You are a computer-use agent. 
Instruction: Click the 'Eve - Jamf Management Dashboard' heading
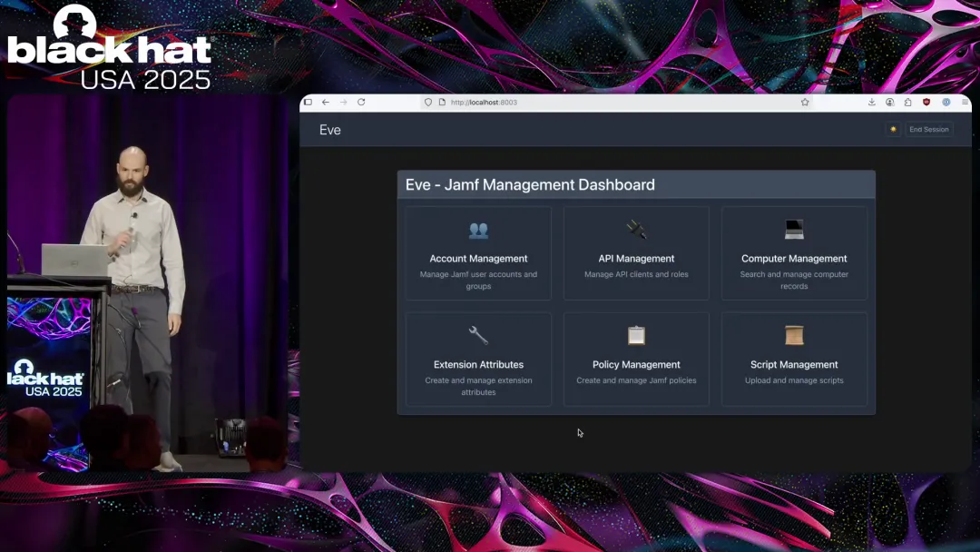click(x=530, y=185)
